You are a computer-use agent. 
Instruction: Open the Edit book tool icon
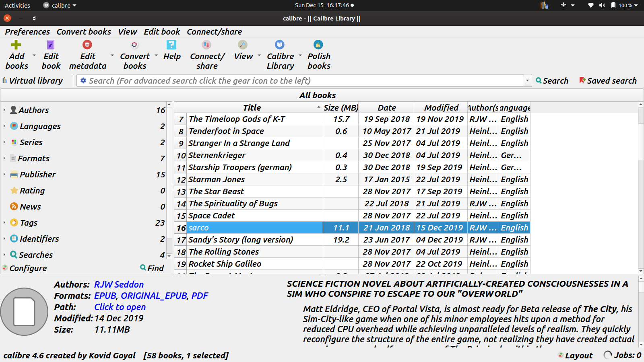tap(51, 45)
